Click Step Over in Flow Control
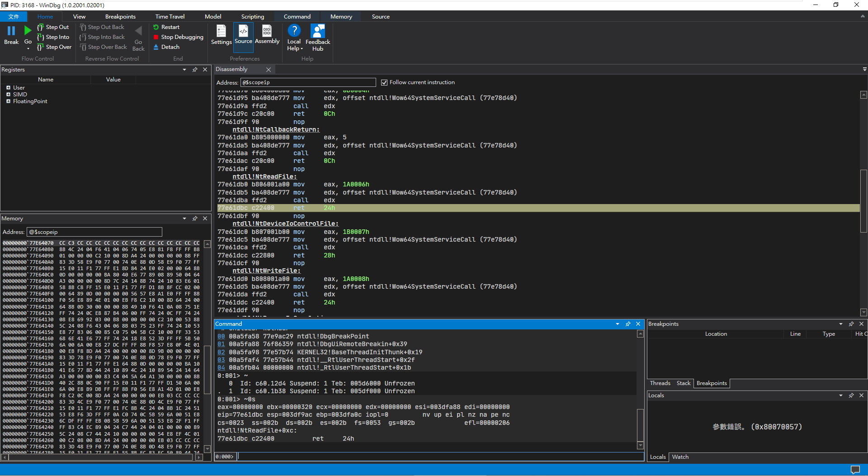The image size is (868, 476). click(54, 47)
